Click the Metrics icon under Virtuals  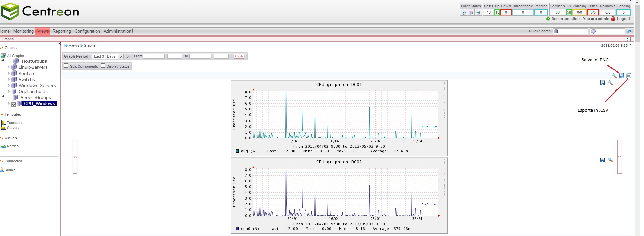point(3,146)
